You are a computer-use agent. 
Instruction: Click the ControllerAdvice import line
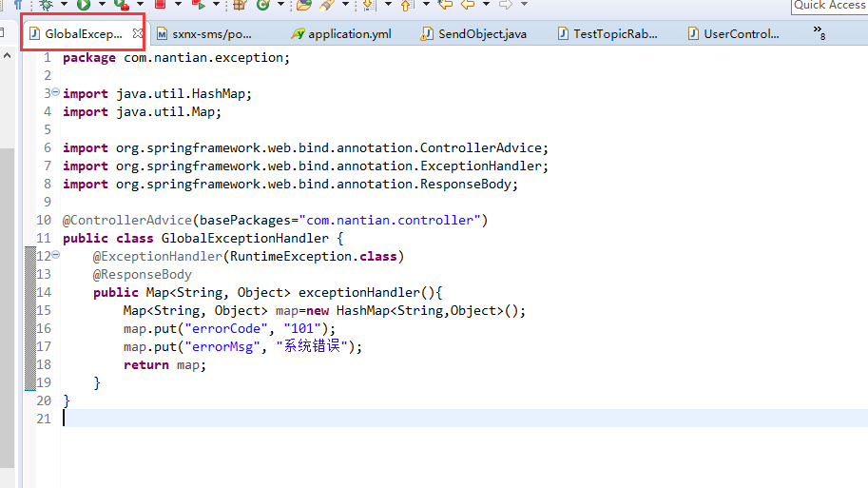(x=305, y=147)
